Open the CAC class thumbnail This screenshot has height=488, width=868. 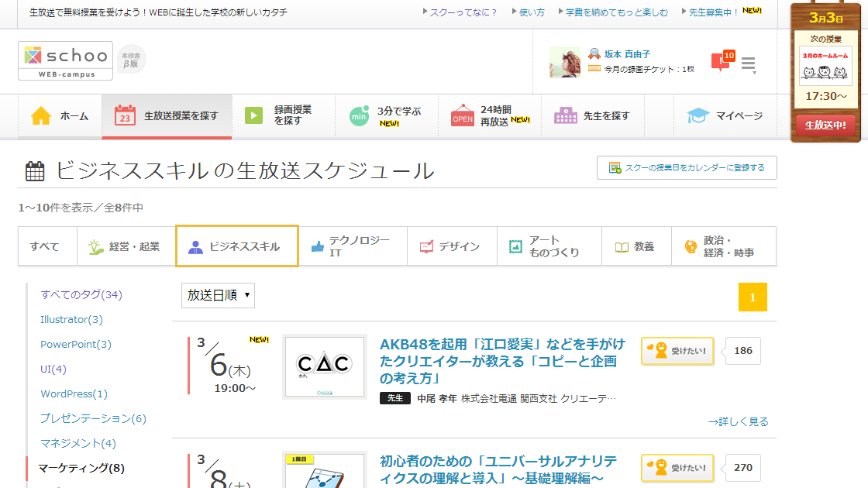tap(325, 367)
